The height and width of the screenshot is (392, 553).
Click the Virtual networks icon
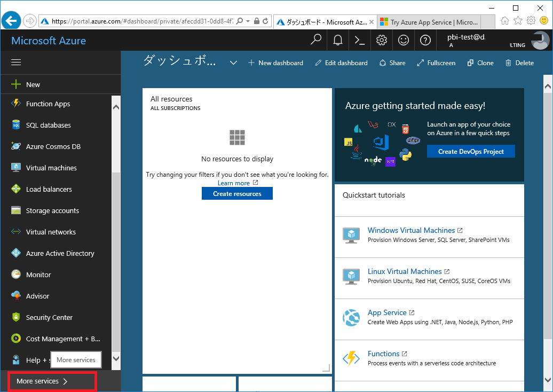16,232
